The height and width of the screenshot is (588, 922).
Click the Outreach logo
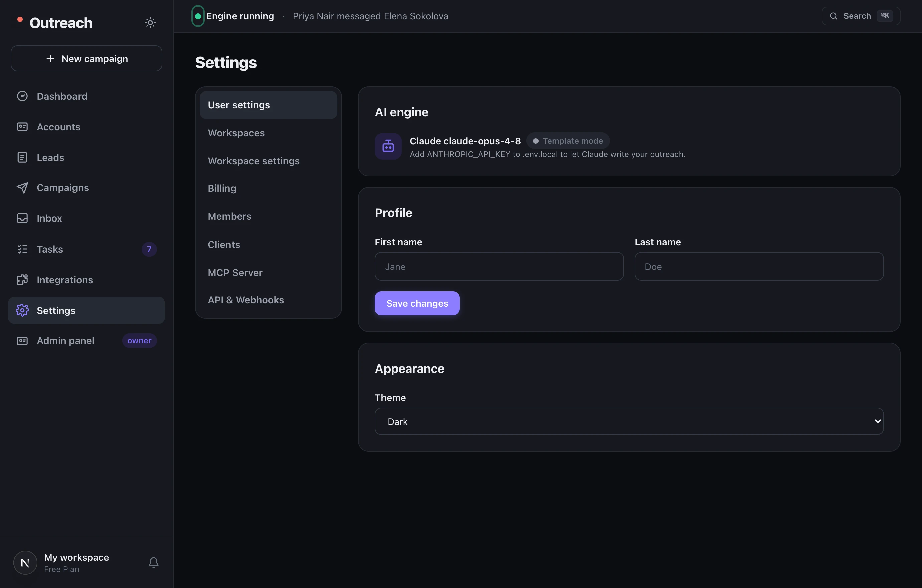(x=55, y=23)
